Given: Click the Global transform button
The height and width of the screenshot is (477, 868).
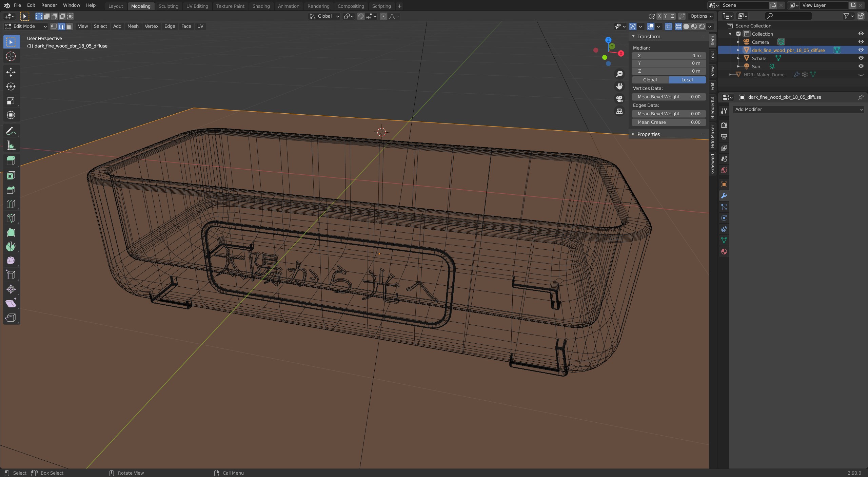Looking at the screenshot, I should pos(650,80).
